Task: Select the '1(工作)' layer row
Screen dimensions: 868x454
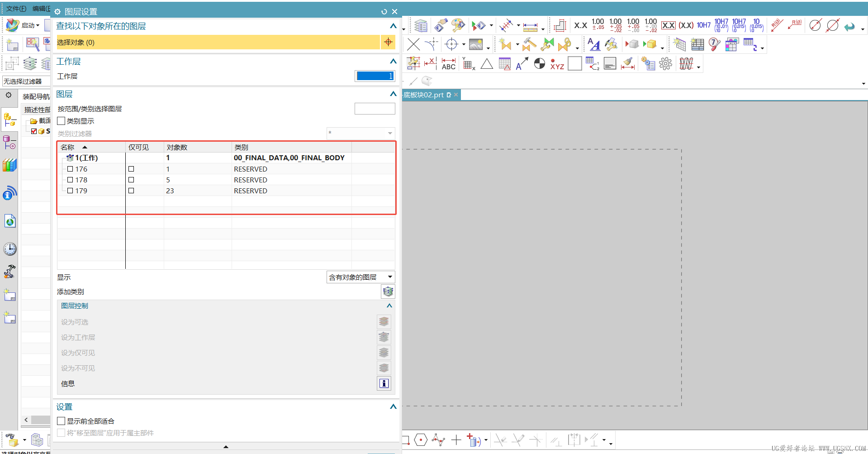Action: (226, 158)
